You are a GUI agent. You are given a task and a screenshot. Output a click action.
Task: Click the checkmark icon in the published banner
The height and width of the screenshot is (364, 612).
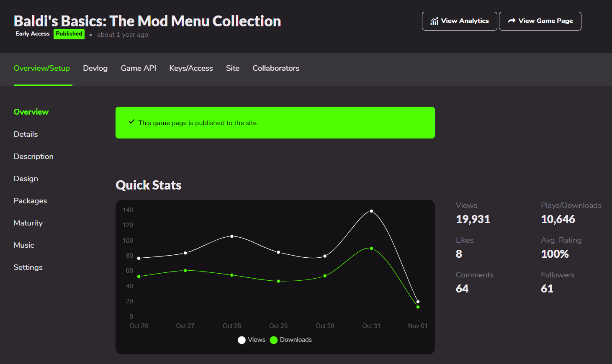(x=131, y=122)
